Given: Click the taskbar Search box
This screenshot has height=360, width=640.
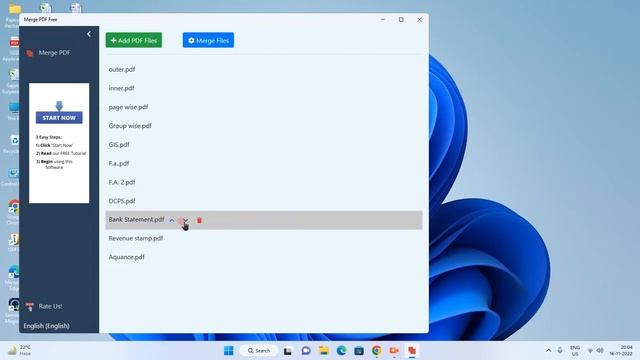Looking at the screenshot, I should click(x=259, y=351).
